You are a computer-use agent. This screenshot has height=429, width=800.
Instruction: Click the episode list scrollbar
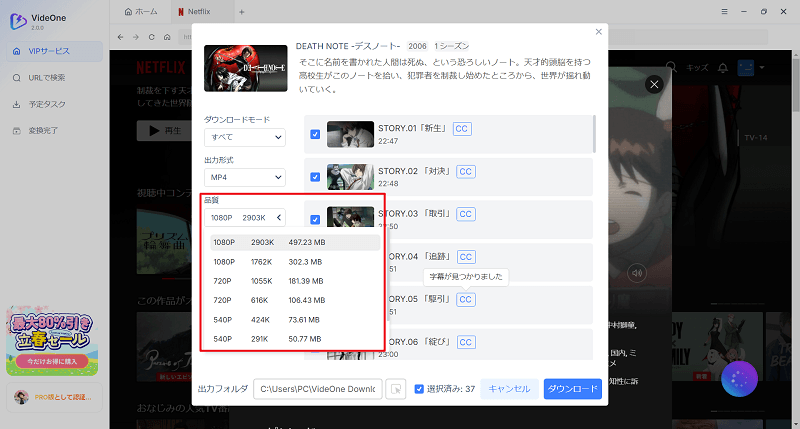(x=594, y=134)
